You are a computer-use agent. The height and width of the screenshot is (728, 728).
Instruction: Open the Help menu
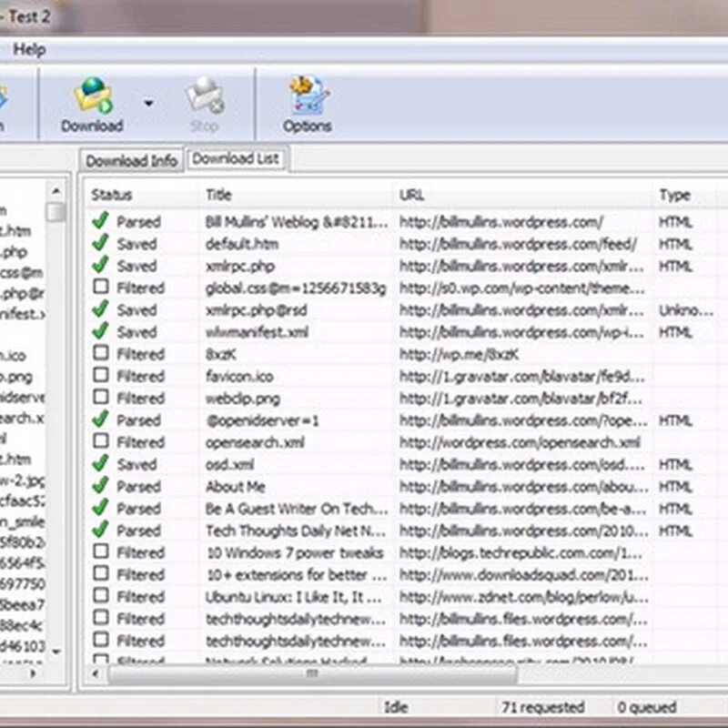point(29,49)
